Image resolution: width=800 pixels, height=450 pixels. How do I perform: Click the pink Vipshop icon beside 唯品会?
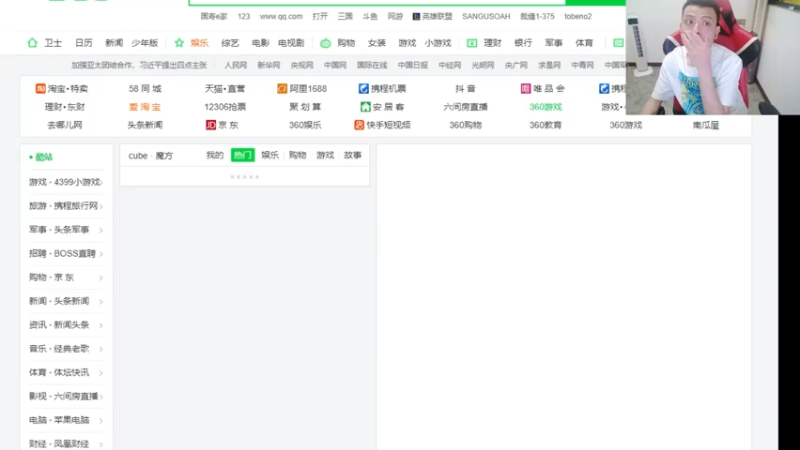click(526, 89)
